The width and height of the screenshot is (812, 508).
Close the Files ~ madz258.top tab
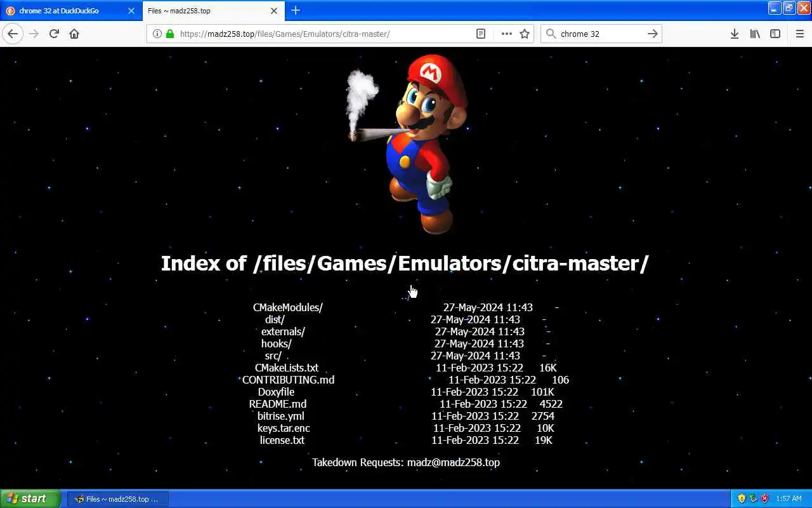coord(274,11)
